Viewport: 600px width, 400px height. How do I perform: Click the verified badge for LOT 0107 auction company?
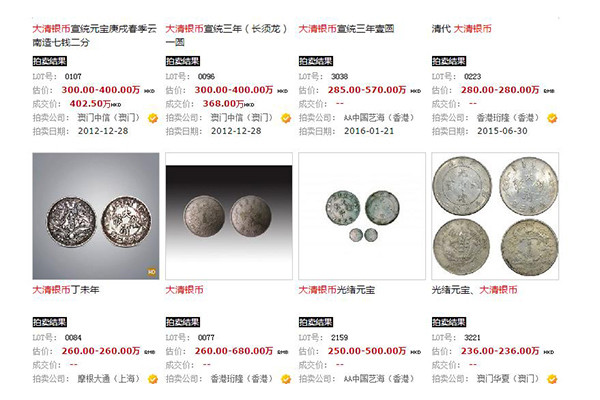(153, 118)
